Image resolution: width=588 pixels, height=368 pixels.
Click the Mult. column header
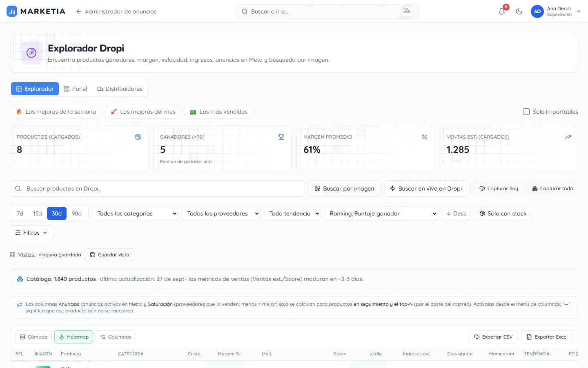[267, 354]
